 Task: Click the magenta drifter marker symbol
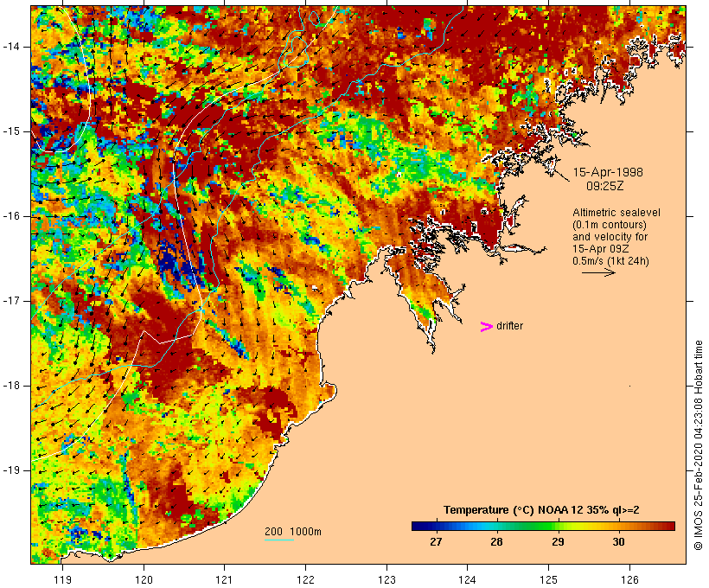pos(486,327)
